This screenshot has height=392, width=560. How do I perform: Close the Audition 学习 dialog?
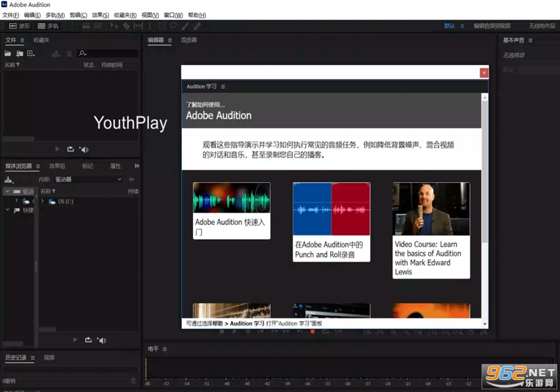(x=484, y=73)
